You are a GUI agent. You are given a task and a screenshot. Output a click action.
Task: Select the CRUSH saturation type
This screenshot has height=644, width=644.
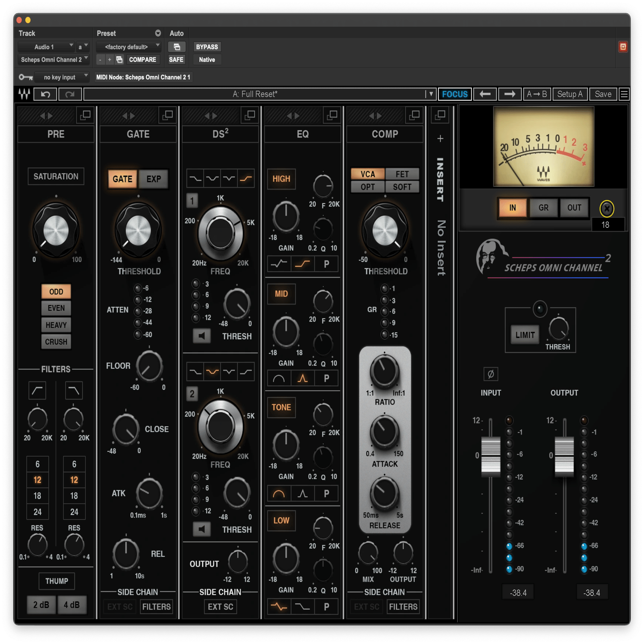coord(56,342)
